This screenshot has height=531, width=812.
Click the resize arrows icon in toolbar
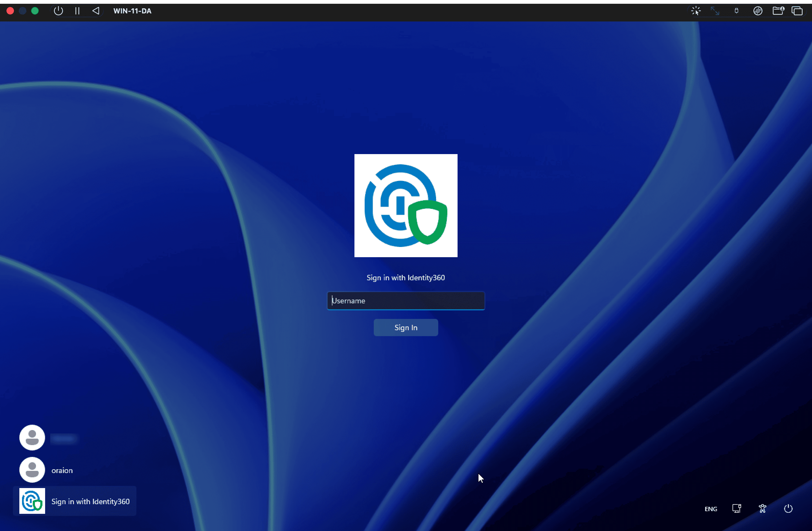[x=715, y=11]
